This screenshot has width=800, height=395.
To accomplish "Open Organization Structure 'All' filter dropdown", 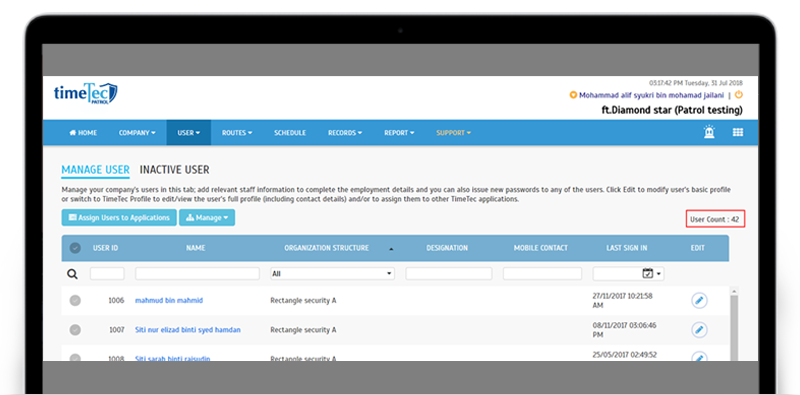I will pos(332,274).
